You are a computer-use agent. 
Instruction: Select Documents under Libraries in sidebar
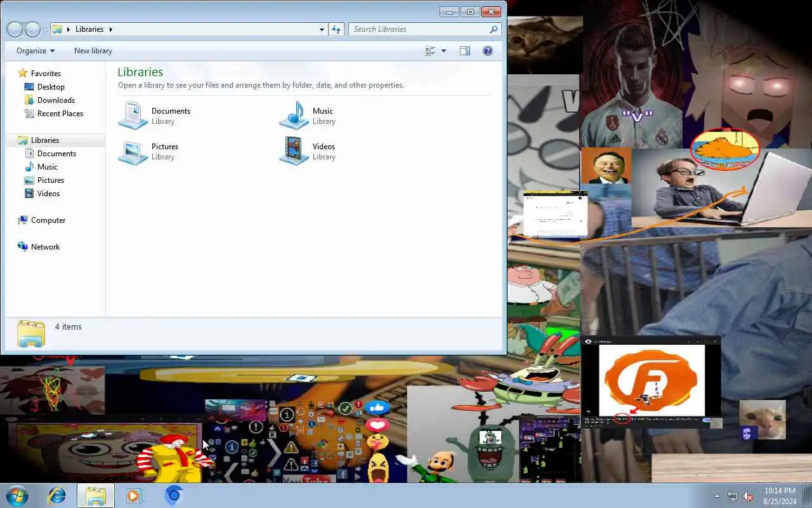50,153
